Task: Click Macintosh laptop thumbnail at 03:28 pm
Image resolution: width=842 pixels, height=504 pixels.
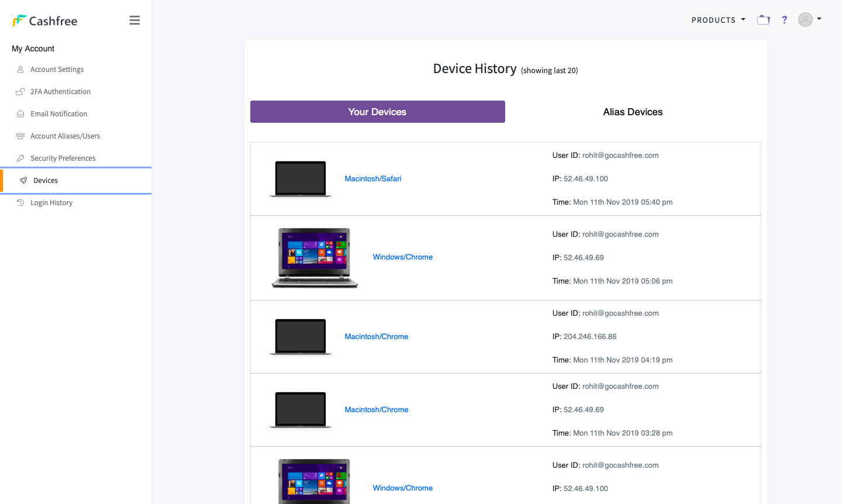Action: coord(301,410)
